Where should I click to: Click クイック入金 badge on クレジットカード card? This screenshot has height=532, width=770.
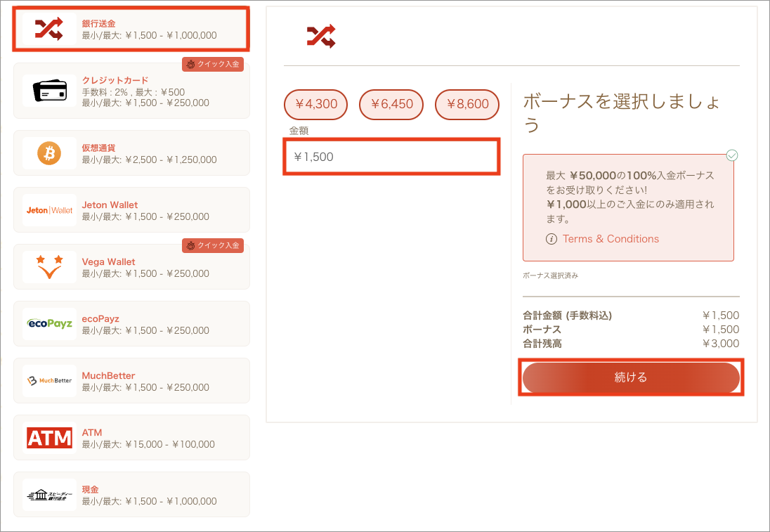213,65
